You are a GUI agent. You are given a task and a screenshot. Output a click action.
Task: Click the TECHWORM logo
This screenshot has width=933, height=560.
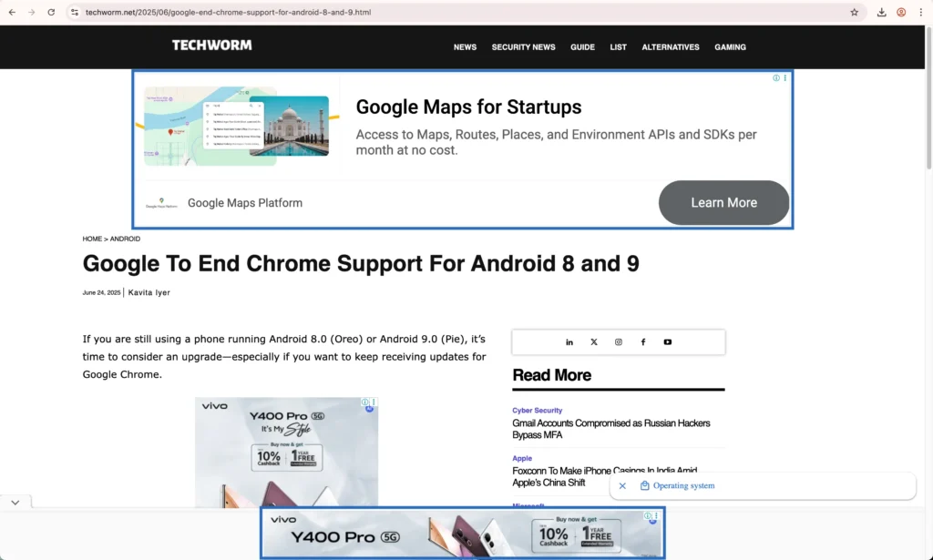(x=211, y=46)
